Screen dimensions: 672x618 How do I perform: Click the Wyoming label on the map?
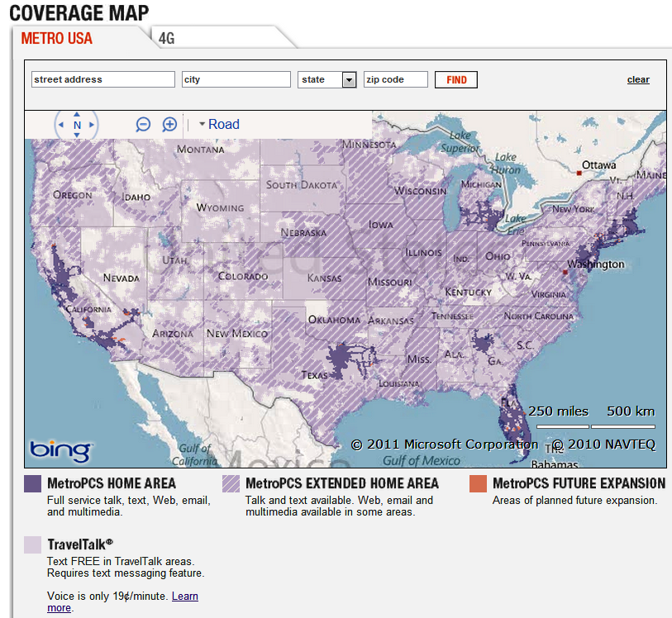pyautogui.click(x=221, y=207)
